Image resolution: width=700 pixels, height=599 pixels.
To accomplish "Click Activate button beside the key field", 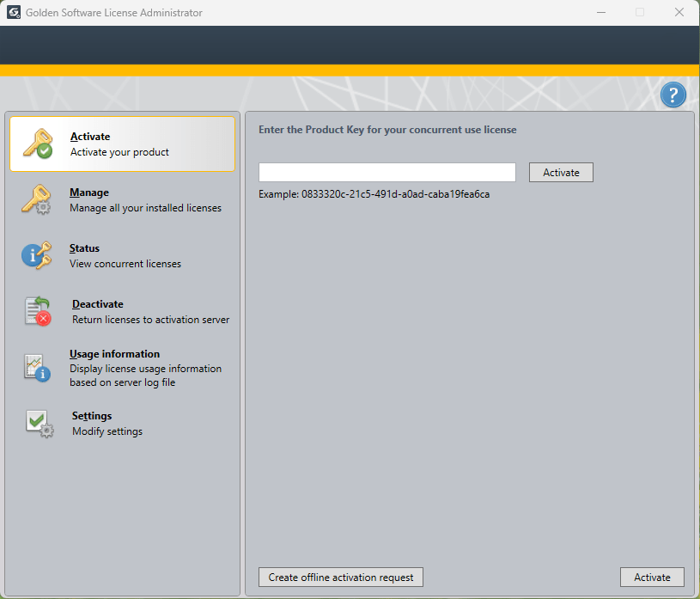I will tap(561, 173).
